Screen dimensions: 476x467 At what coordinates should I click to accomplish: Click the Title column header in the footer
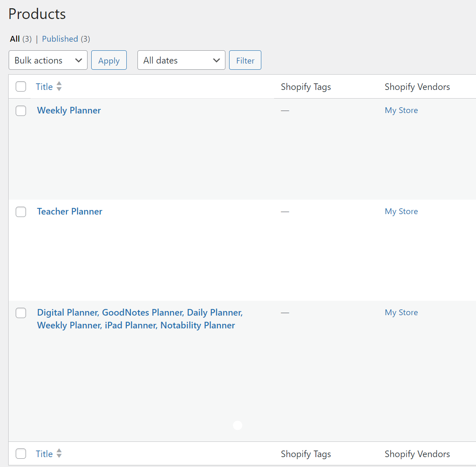(x=44, y=454)
